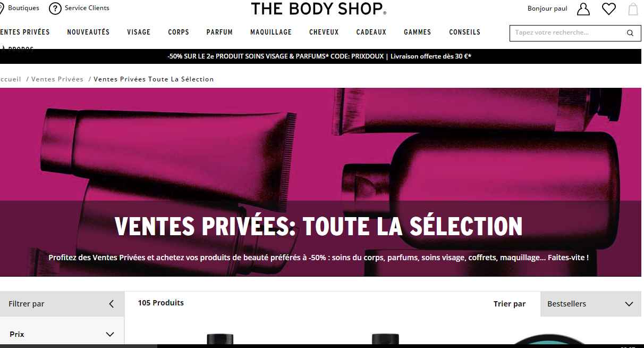Click the Boutiques location icon
Image resolution: width=644 pixels, height=348 pixels.
coord(2,9)
